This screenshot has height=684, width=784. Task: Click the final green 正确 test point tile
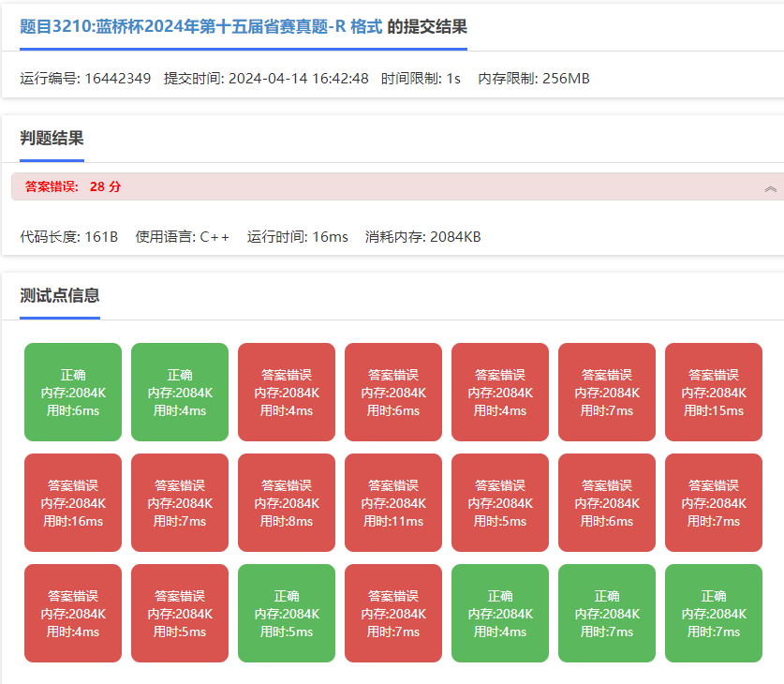tap(714, 613)
